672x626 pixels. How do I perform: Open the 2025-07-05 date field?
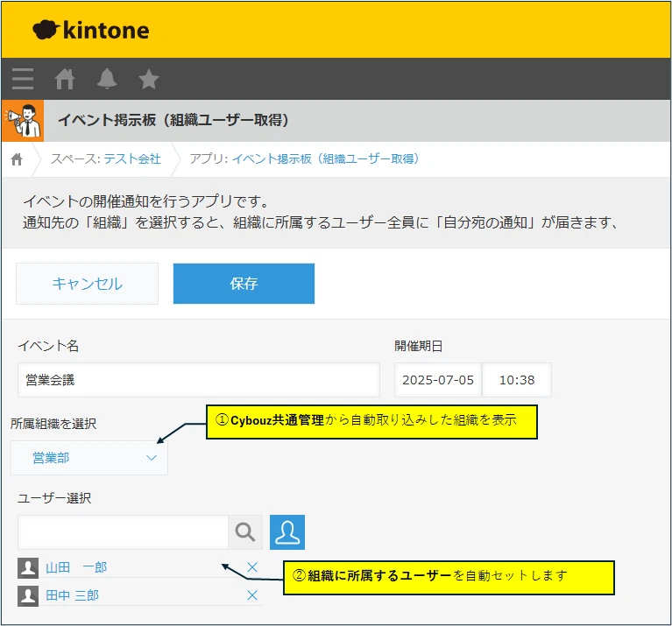pyautogui.click(x=438, y=380)
